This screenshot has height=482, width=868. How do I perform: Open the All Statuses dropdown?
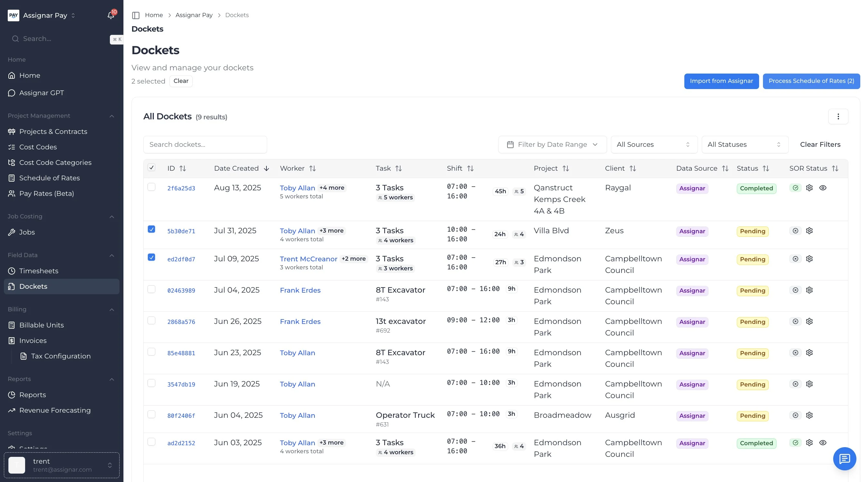click(x=744, y=144)
